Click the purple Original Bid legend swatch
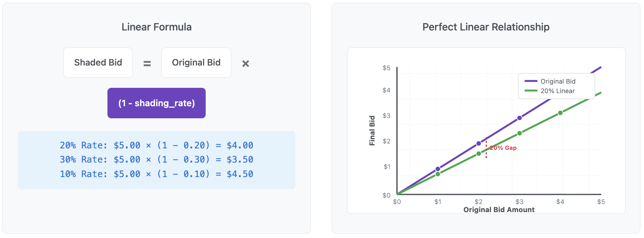 531,81
